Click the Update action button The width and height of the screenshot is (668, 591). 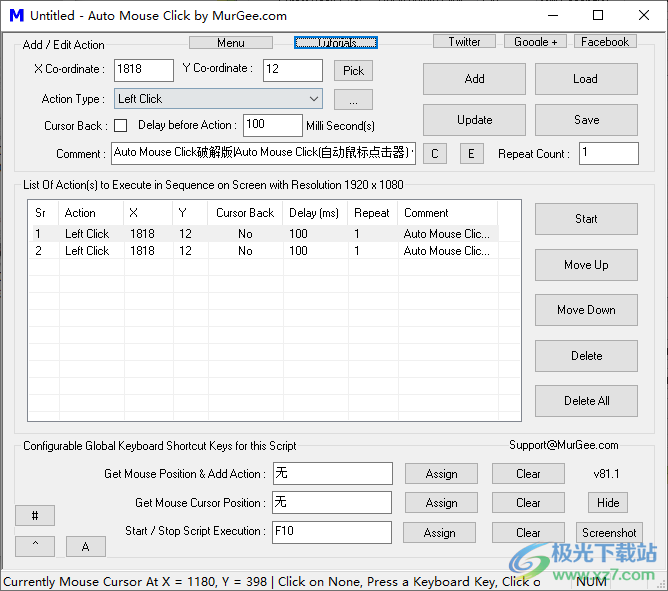(474, 120)
